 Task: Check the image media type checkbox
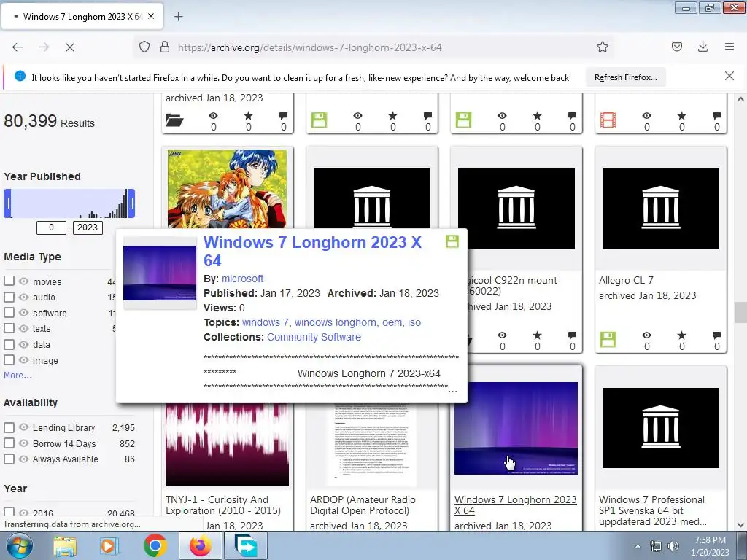(9, 360)
